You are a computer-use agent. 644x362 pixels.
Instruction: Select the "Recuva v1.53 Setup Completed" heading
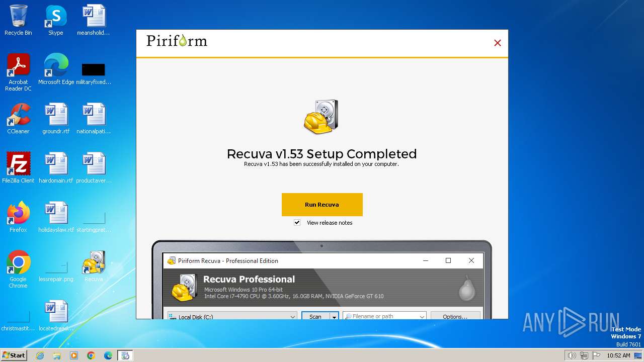tap(322, 154)
